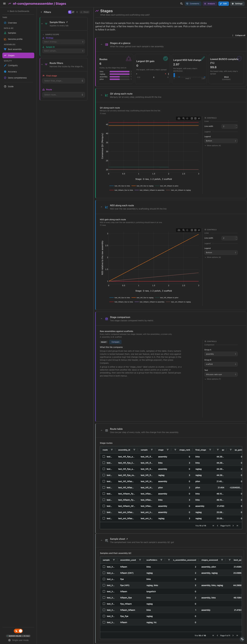
Task: Open the Select strategy dropdown
Action: pos(64,42)
